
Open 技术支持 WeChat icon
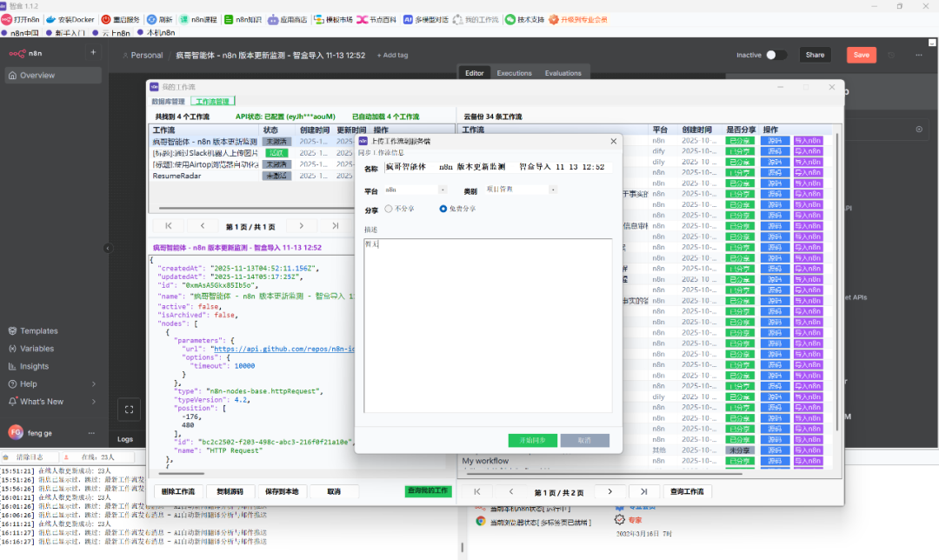coord(510,20)
